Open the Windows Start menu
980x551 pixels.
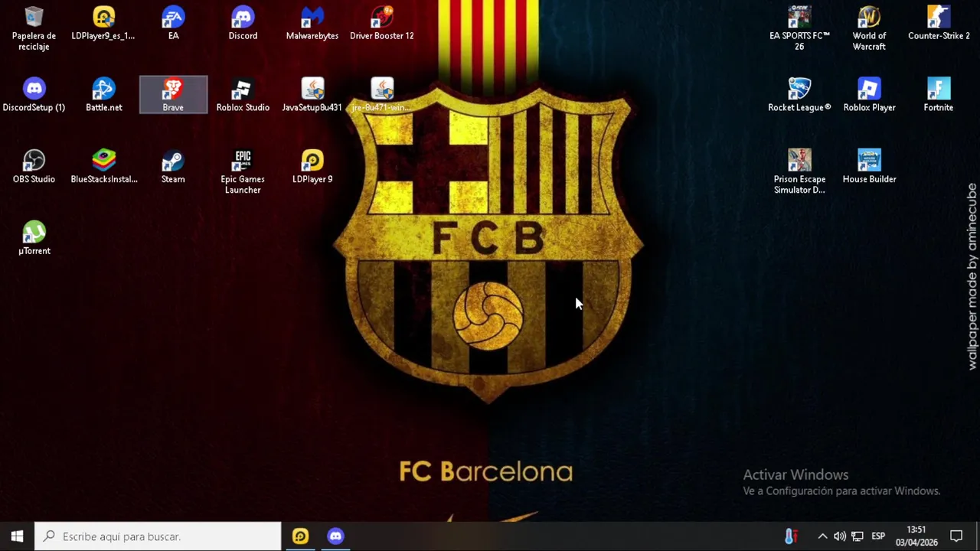[x=17, y=536]
